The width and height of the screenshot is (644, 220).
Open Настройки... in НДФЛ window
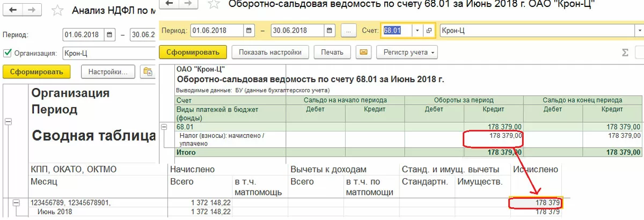point(108,71)
